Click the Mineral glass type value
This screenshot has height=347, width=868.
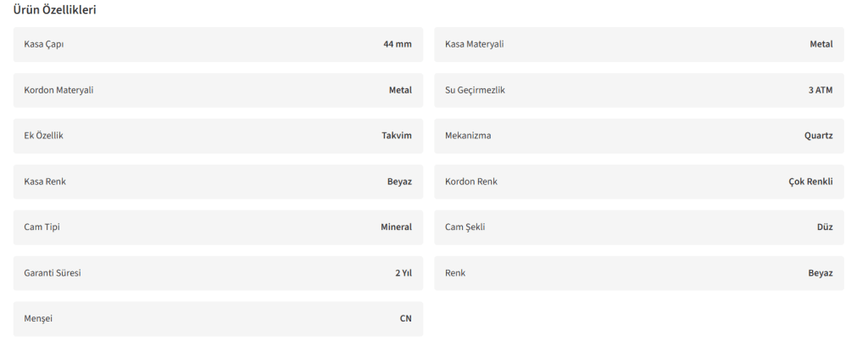pos(396,227)
